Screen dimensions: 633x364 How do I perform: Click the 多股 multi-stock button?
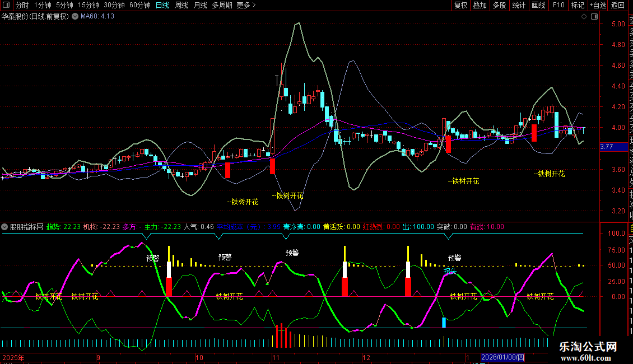499,5
